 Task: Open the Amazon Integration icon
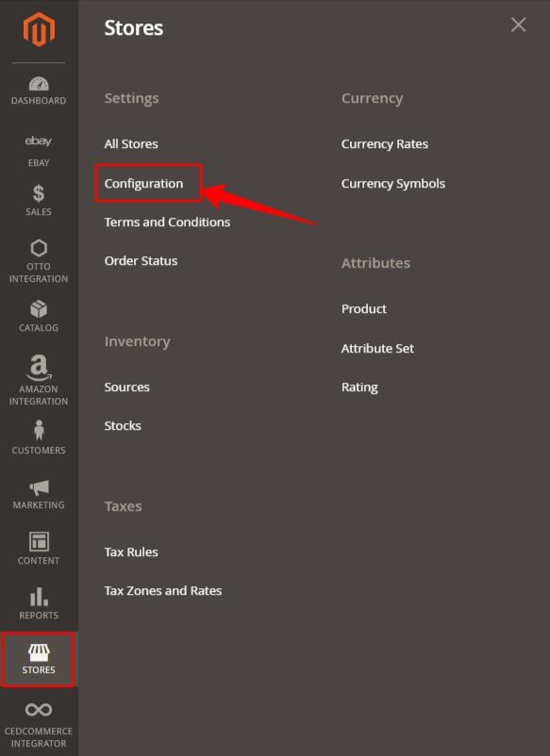pyautogui.click(x=39, y=368)
